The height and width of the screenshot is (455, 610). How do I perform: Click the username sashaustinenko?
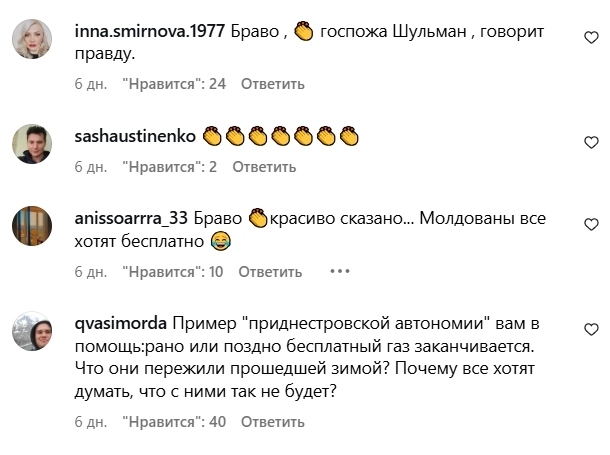[135, 133]
